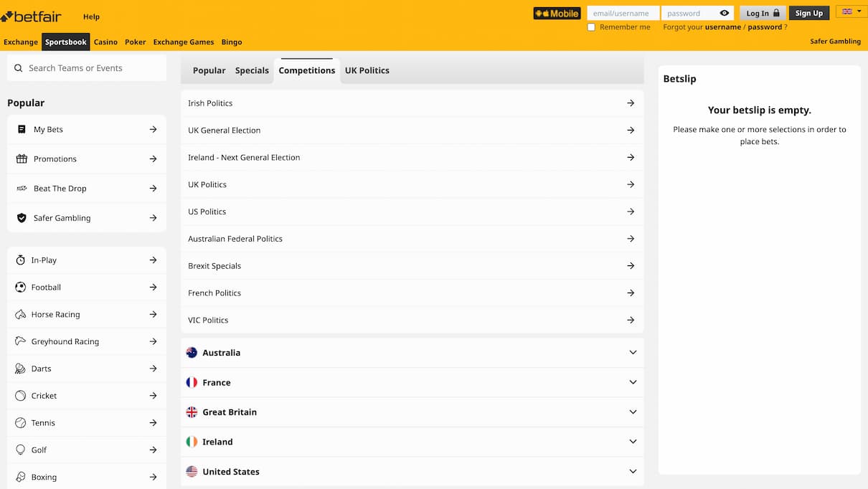The width and height of the screenshot is (868, 489).
Task: Select the Tennis sports icon
Action: 21,422
